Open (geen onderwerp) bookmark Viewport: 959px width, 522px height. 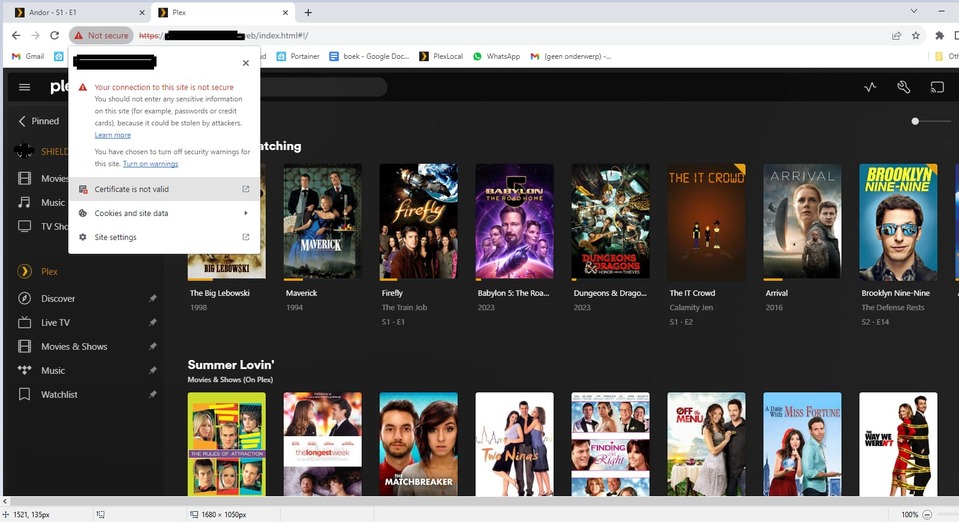[x=570, y=56]
